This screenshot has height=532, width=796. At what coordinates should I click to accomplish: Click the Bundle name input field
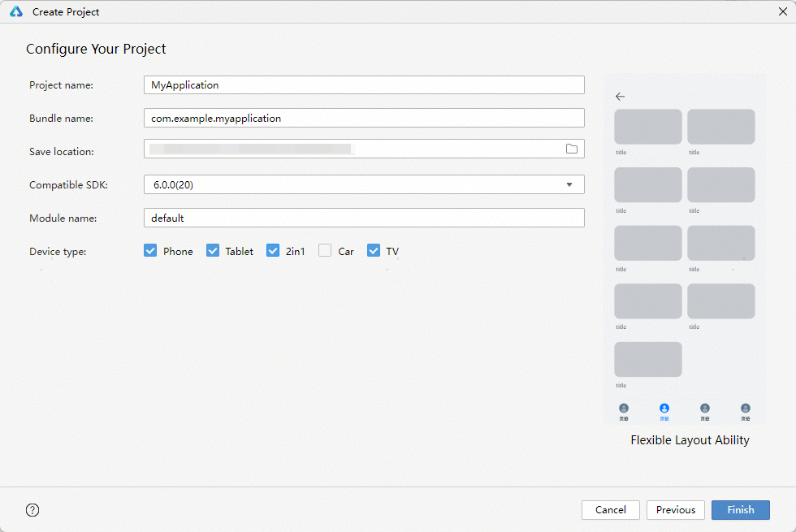click(x=364, y=118)
